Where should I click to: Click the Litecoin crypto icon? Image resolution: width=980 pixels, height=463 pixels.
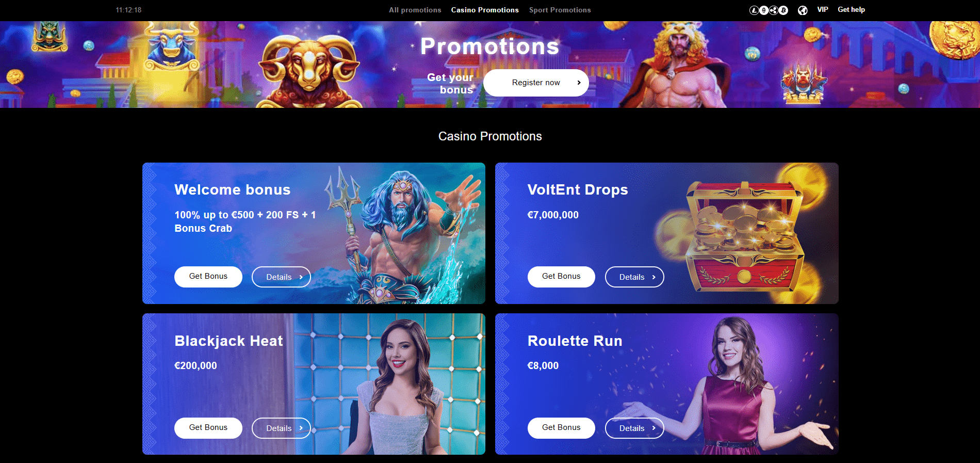754,10
